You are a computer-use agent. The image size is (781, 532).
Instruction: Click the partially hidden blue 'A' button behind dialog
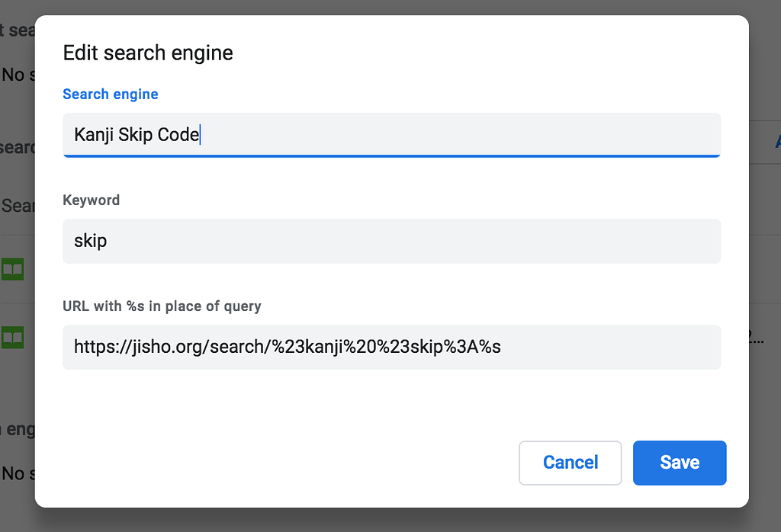click(x=776, y=142)
